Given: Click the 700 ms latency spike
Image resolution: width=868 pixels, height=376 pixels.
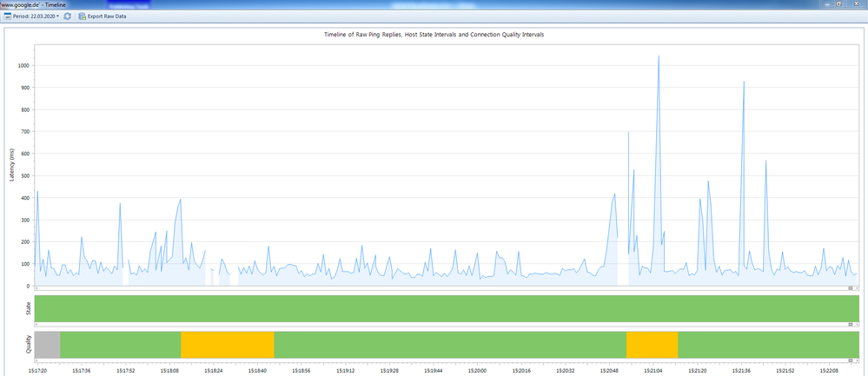Looking at the screenshot, I should point(628,132).
